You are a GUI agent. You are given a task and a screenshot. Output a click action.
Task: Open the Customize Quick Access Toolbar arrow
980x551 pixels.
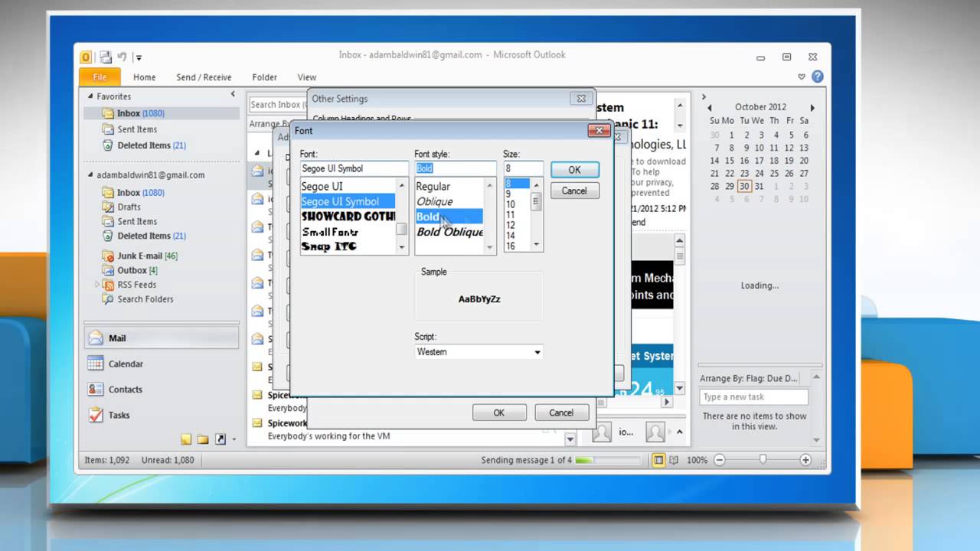(139, 57)
